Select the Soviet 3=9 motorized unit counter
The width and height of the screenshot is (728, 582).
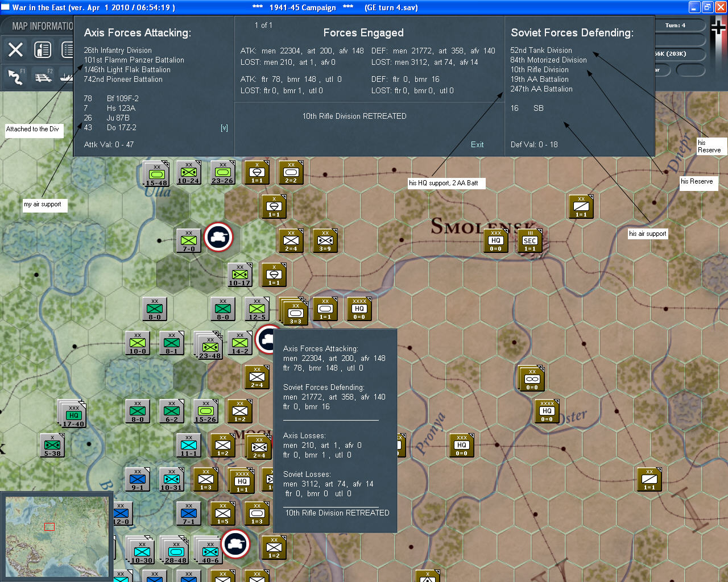point(325,240)
